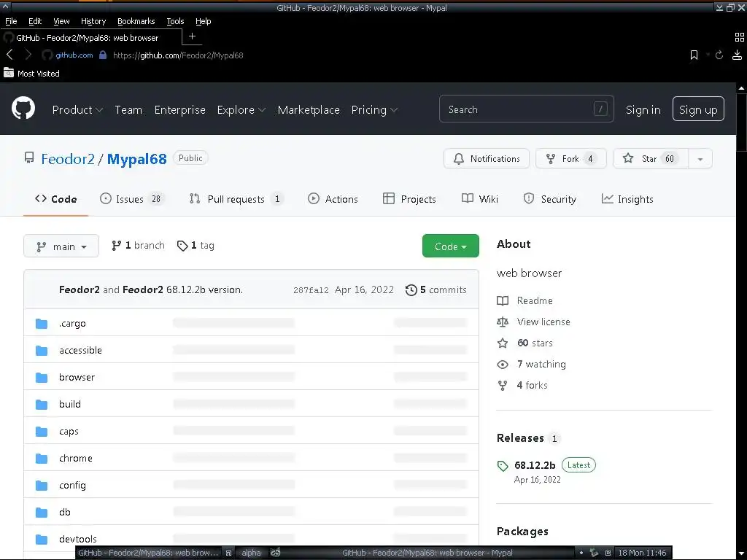The height and width of the screenshot is (560, 747).
Task: Go forward with the browser forward arrow
Action: 28,55
